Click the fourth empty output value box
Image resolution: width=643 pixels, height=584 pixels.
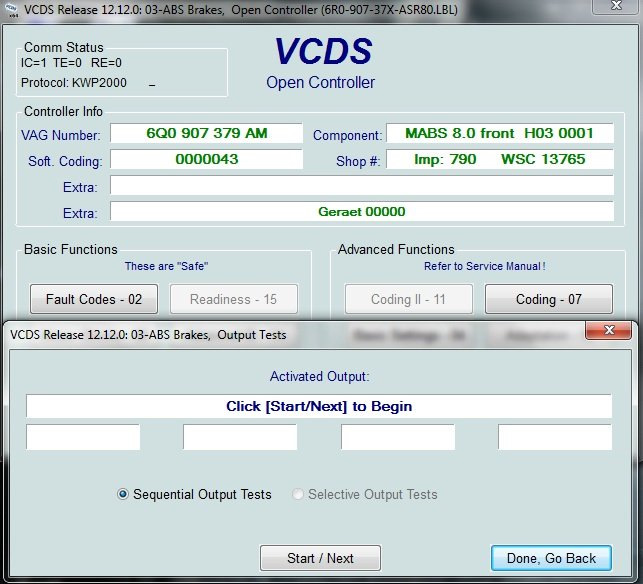(x=555, y=437)
